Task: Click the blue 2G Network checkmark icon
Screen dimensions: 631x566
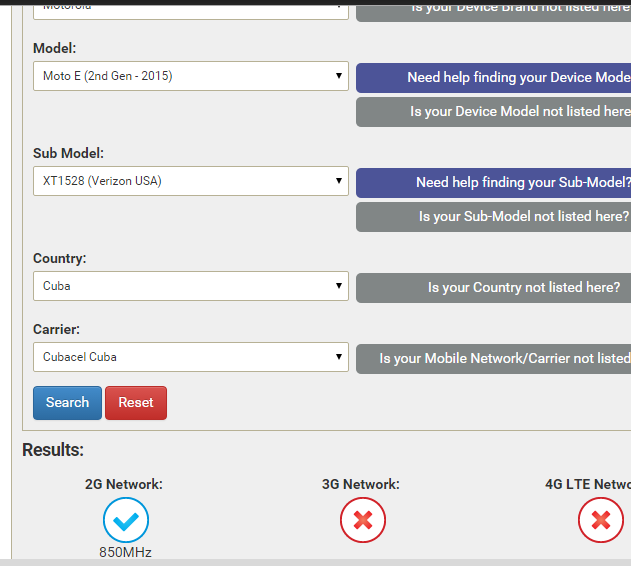Action: [125, 520]
